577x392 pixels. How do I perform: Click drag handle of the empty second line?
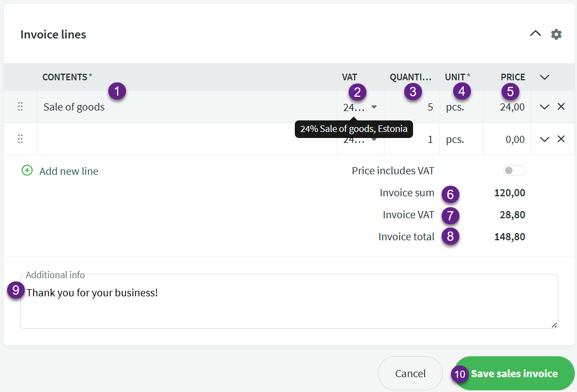coord(20,139)
